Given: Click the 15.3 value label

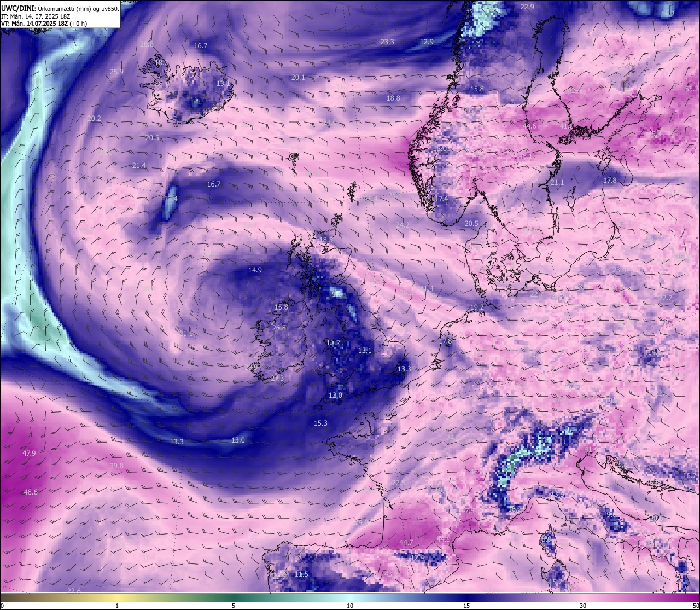Looking at the screenshot, I should click(320, 423).
